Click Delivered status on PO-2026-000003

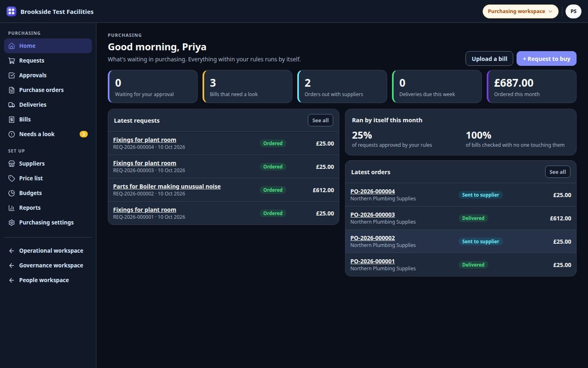pyautogui.click(x=473, y=218)
